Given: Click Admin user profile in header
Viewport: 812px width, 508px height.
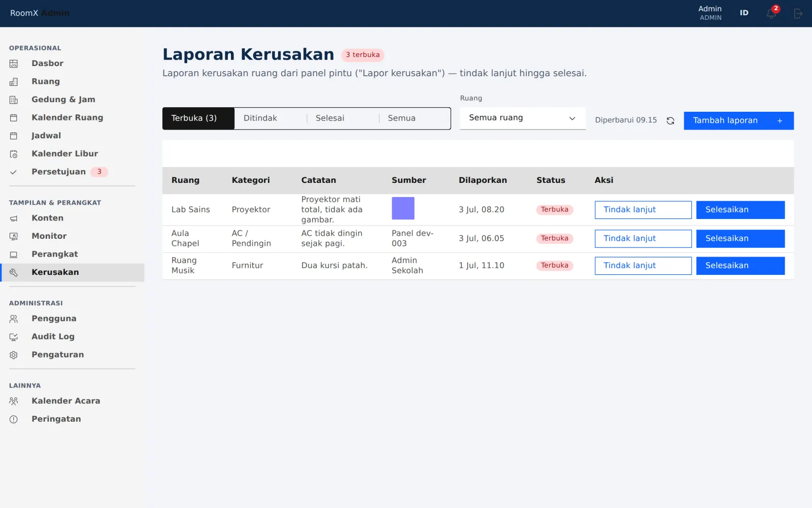Looking at the screenshot, I should tap(710, 13).
